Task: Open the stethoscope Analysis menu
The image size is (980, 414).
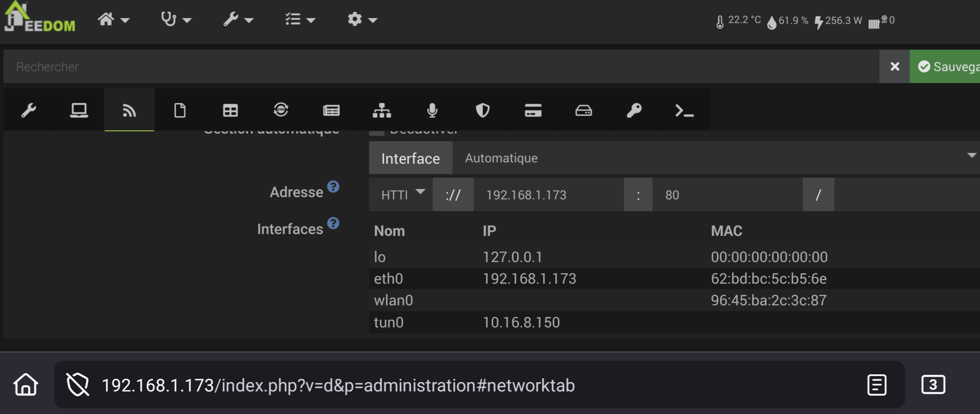Action: coord(176,19)
